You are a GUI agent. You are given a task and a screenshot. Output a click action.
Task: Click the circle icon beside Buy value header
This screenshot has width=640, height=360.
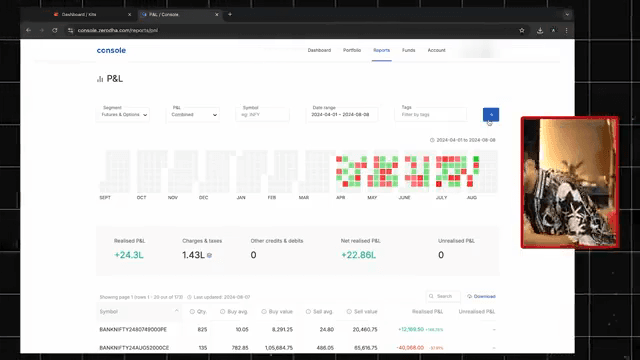pos(264,311)
